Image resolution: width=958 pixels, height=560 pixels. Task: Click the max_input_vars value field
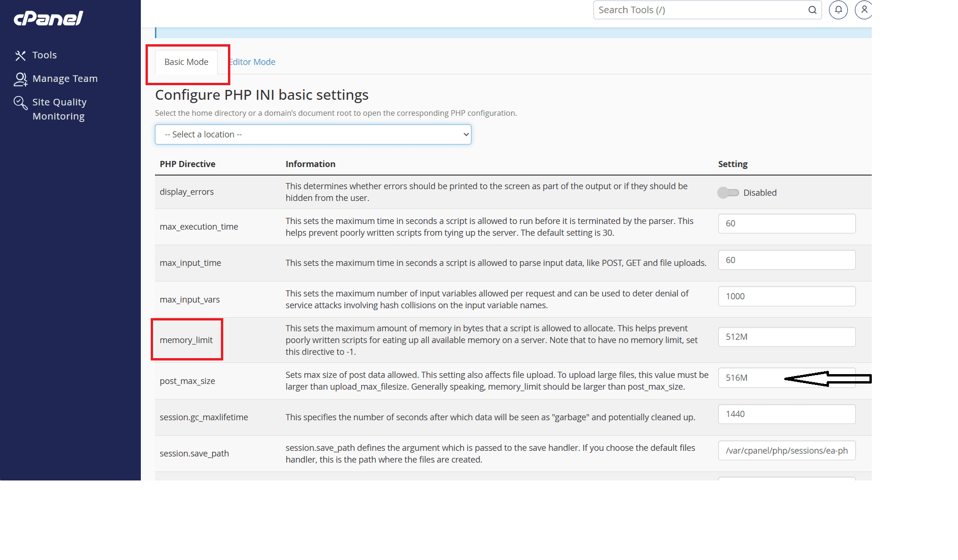787,296
